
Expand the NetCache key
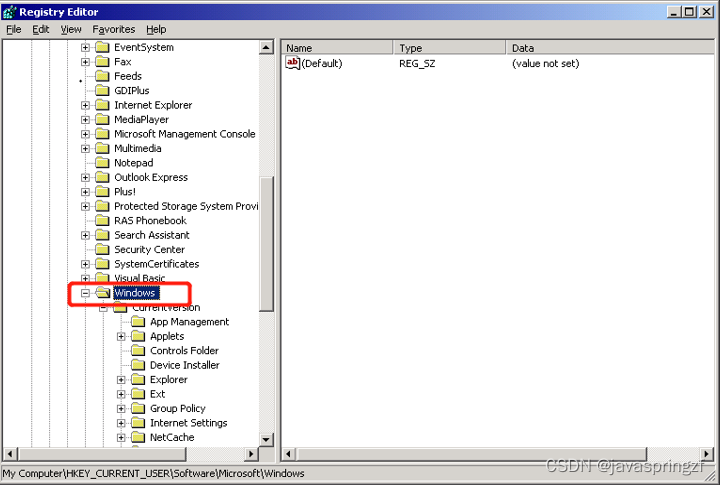coord(121,437)
